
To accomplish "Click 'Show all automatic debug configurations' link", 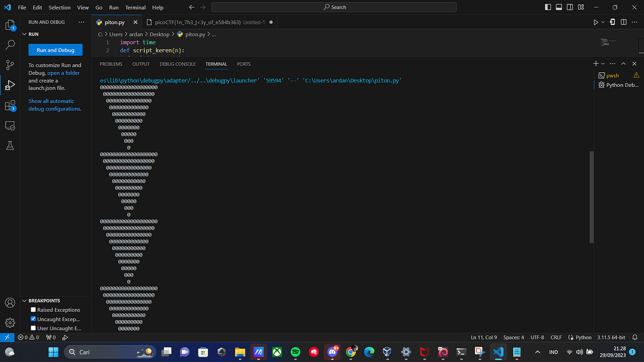I will (x=54, y=105).
